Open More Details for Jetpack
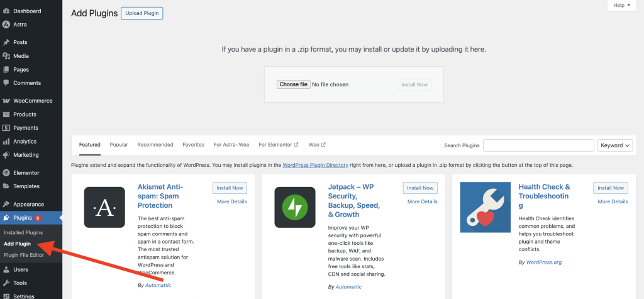Viewport: 644px width, 299px height. 422,202
